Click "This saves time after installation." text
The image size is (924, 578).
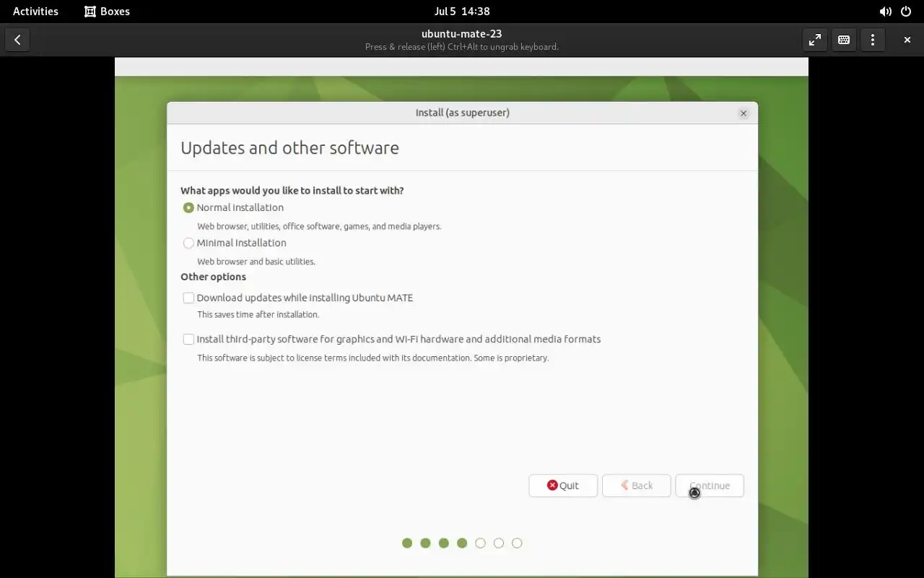click(x=258, y=314)
